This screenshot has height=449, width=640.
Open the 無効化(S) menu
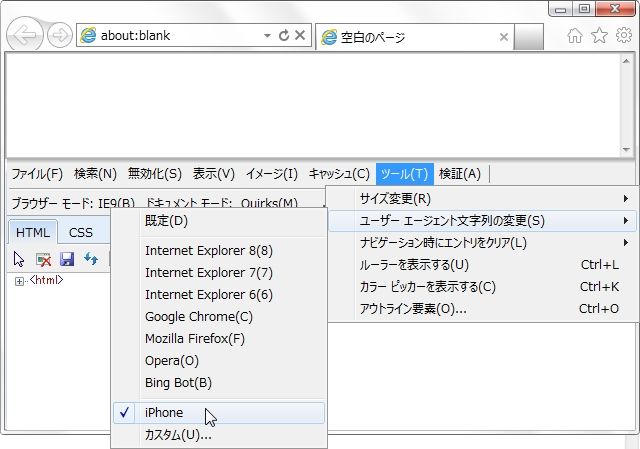154,174
